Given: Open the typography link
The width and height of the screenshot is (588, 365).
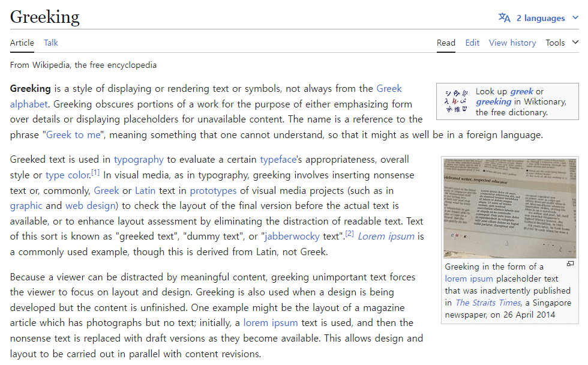Looking at the screenshot, I should coord(139,160).
